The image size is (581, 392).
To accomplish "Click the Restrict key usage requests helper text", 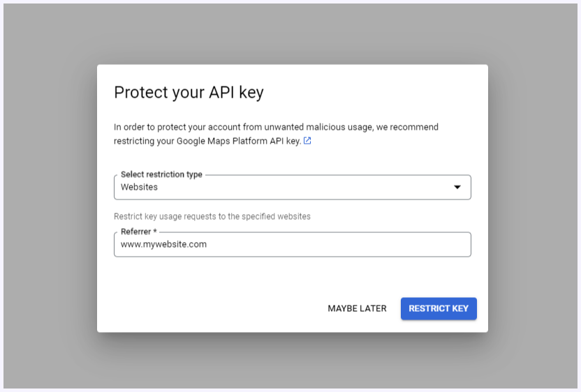I will (x=212, y=216).
